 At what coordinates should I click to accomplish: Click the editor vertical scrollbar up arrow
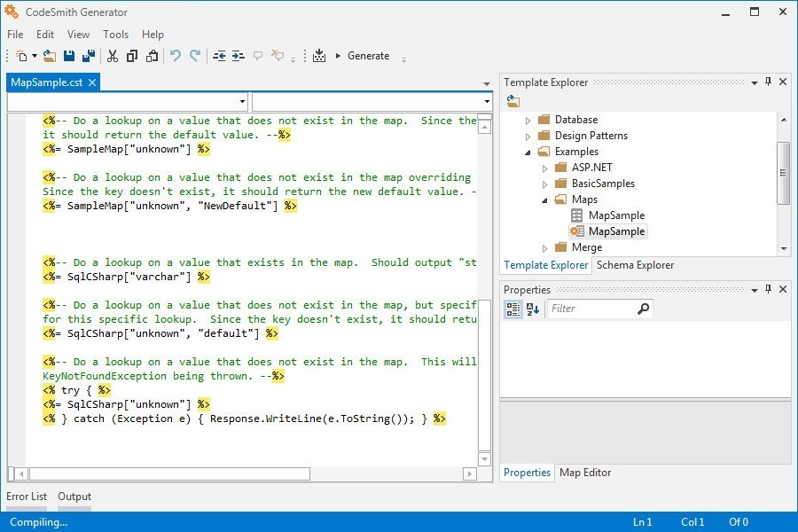(484, 128)
